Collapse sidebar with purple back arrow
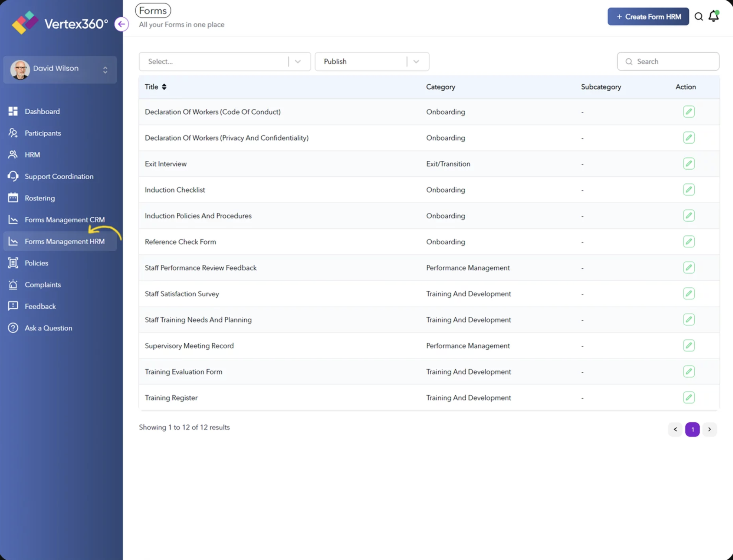This screenshot has height=560, width=733. click(121, 24)
